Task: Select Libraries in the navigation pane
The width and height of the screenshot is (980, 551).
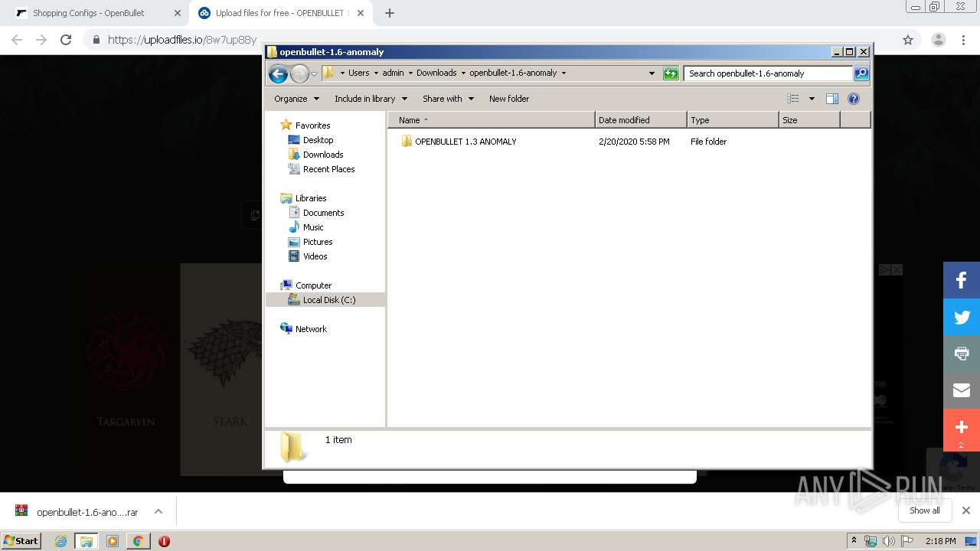Action: tap(311, 198)
